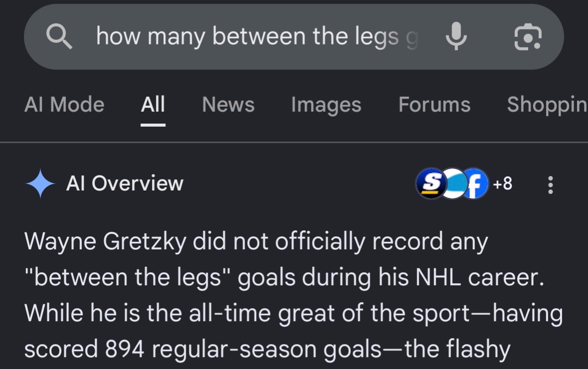The image size is (588, 369).
Task: Expand the +8 additional sources list
Action: [502, 184]
